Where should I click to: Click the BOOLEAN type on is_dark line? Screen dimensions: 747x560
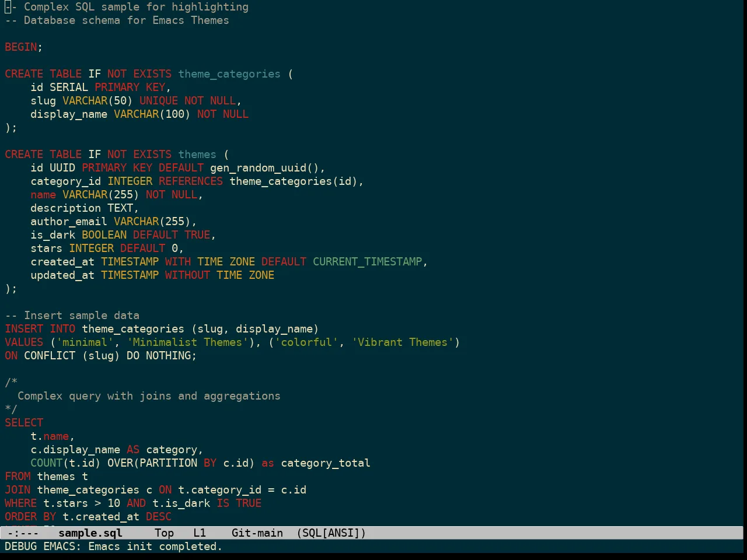coord(104,235)
